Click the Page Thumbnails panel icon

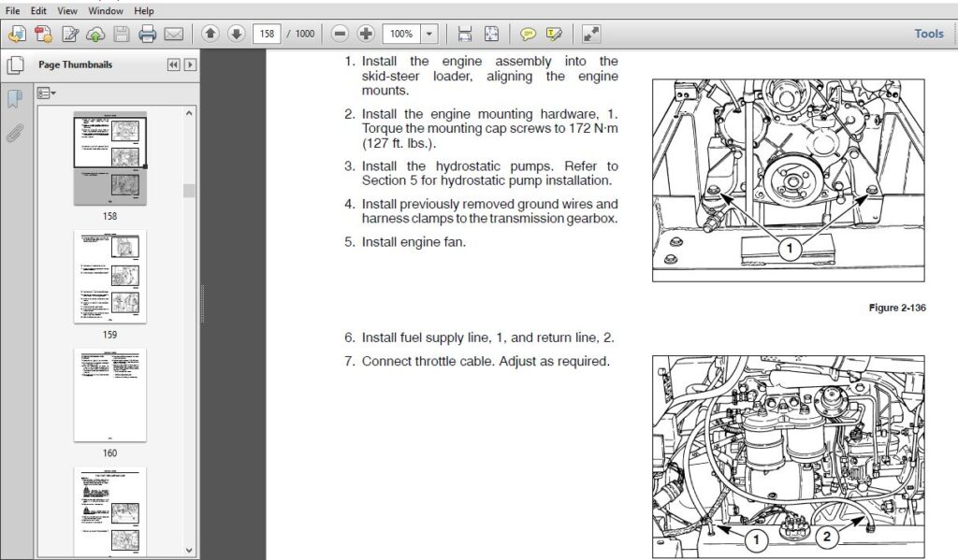click(15, 65)
